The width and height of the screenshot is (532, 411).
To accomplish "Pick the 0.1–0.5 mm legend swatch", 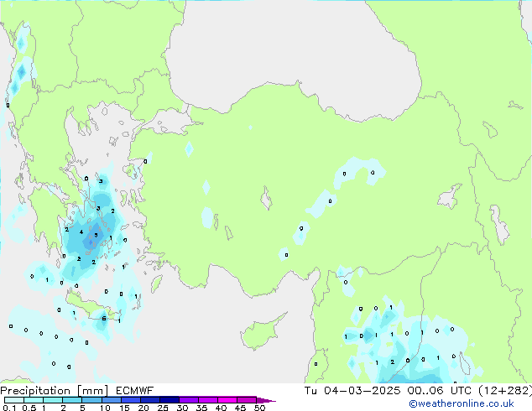I will [x=14, y=400].
